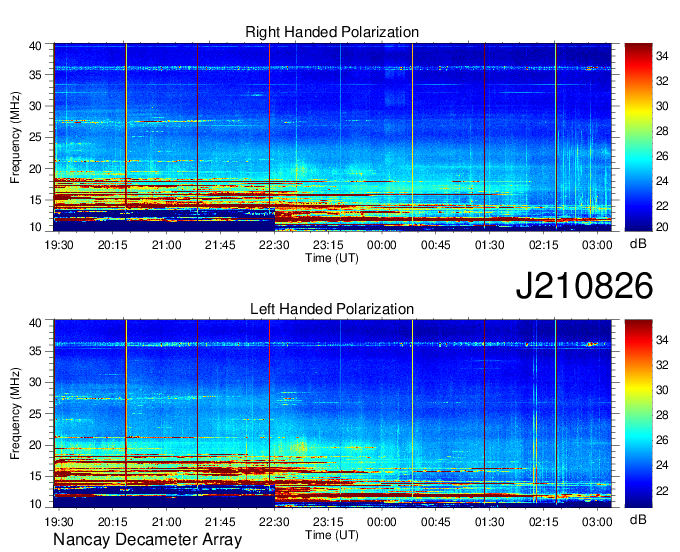Click 30 frequency tick on bottom plot
Screen dimensions: 680x552
pos(36,382)
